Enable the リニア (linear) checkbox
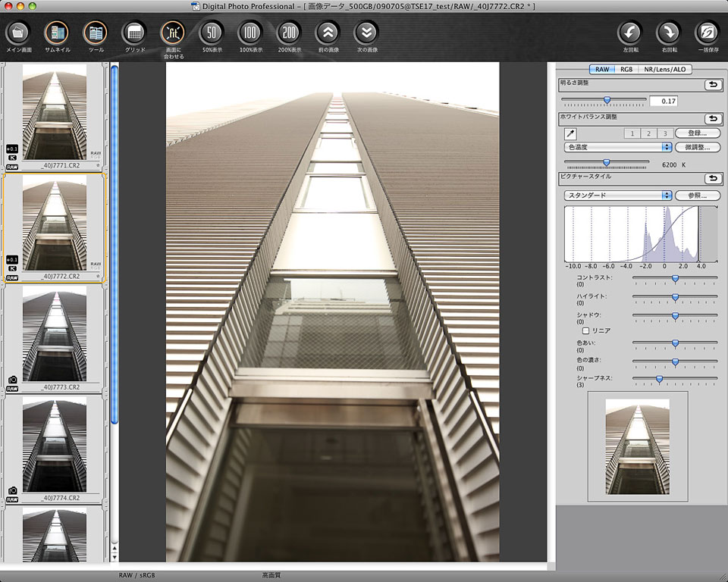728x582 pixels. click(585, 330)
